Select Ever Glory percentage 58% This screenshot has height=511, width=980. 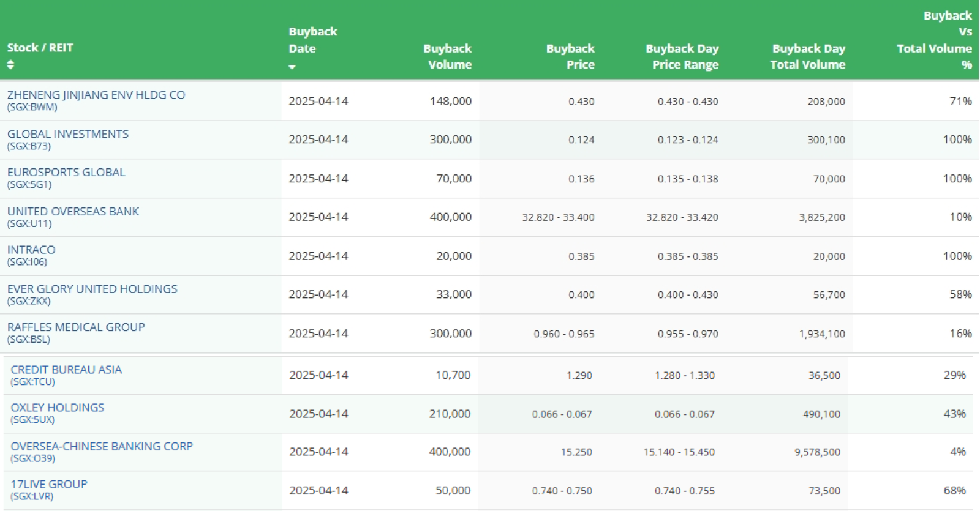961,294
